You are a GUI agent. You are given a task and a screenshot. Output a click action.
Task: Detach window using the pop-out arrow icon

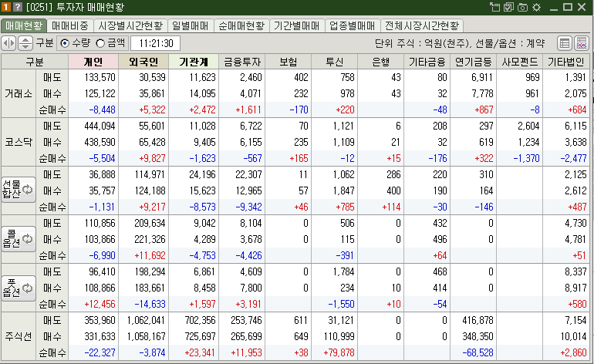pyautogui.click(x=494, y=7)
